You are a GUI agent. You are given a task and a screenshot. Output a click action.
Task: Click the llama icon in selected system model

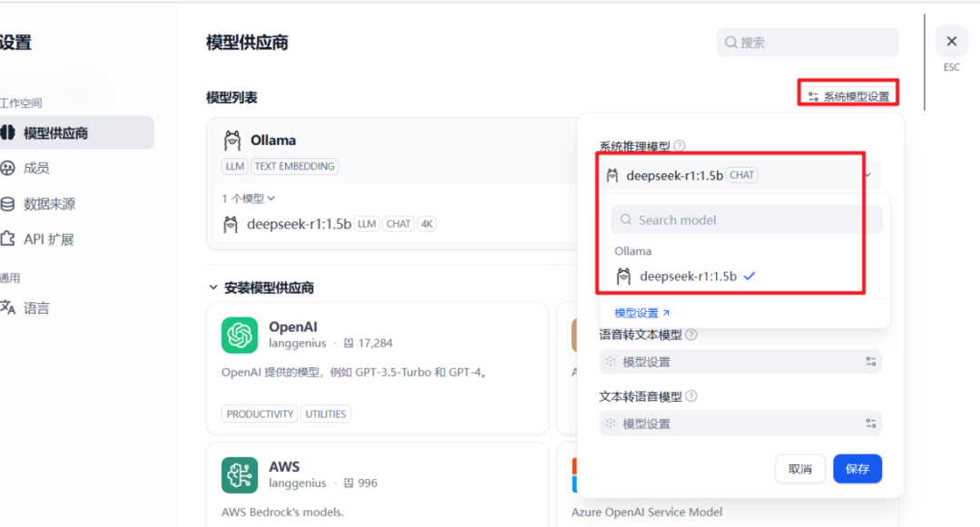click(612, 175)
